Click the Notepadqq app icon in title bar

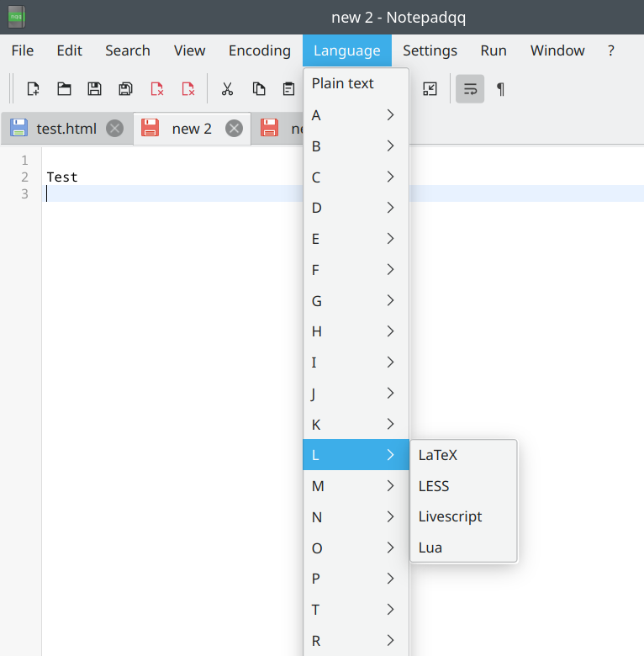(17, 17)
